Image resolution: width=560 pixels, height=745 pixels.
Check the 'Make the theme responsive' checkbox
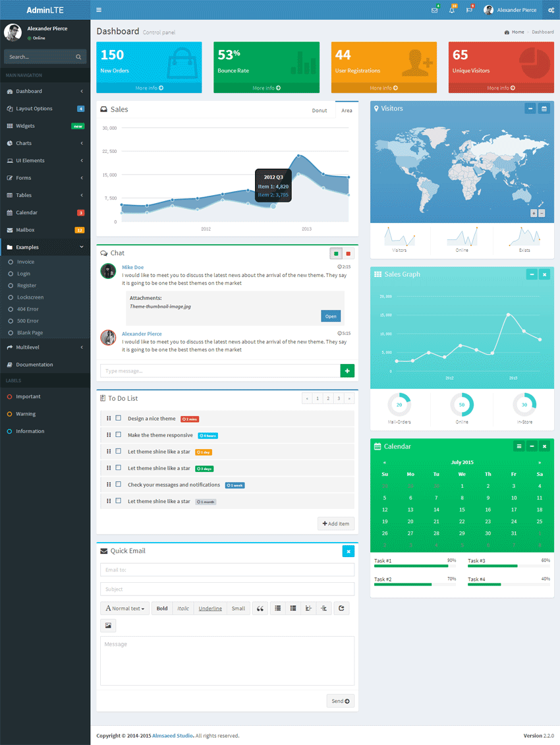point(119,434)
